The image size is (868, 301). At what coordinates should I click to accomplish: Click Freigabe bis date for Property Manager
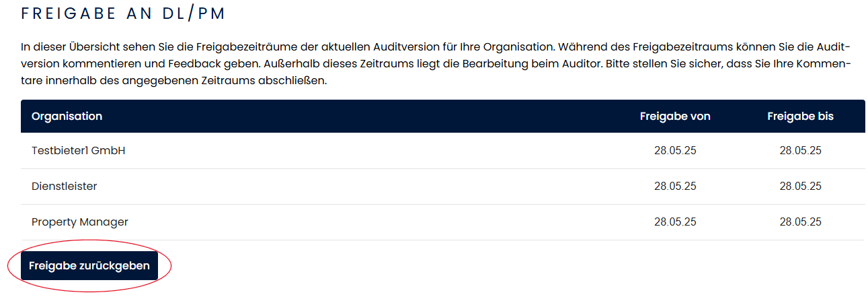click(x=800, y=222)
